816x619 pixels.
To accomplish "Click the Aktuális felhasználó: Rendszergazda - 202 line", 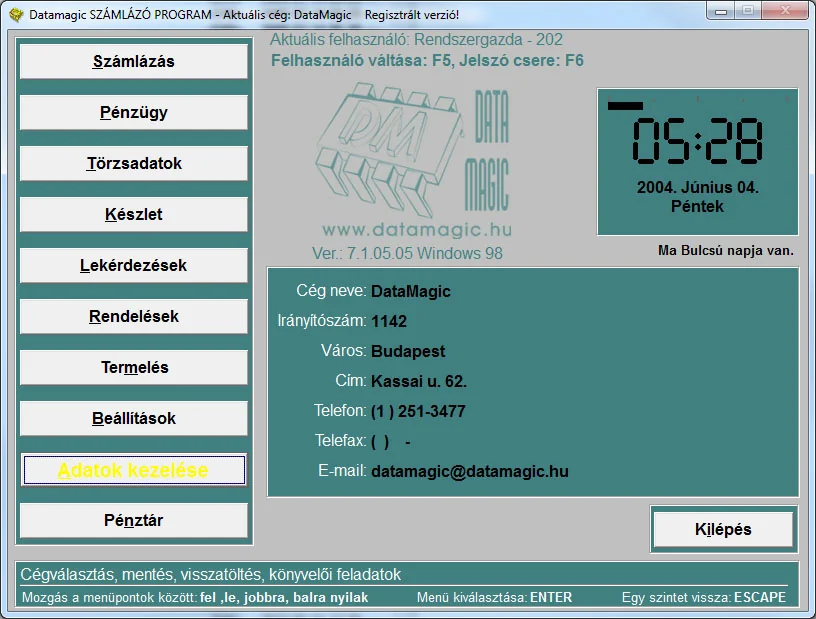I will (x=416, y=40).
